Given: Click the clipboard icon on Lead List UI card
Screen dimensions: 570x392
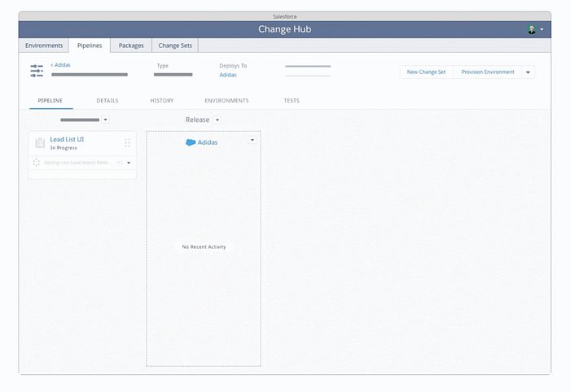Looking at the screenshot, I should click(40, 143).
